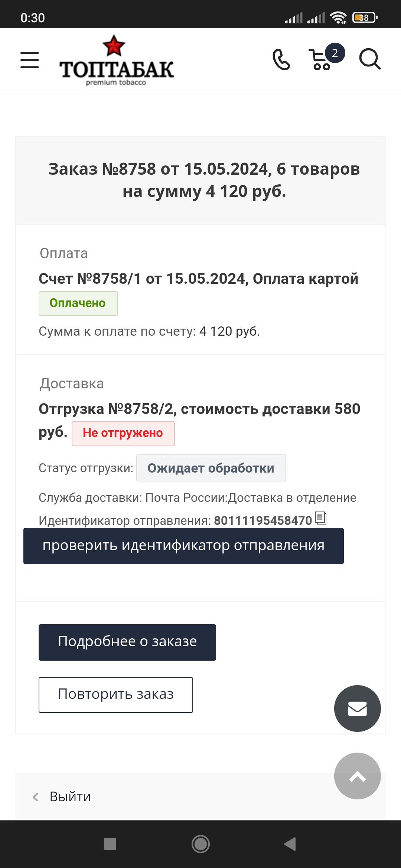
Task: Tap the scroll-to-top arrow button
Action: point(357,776)
